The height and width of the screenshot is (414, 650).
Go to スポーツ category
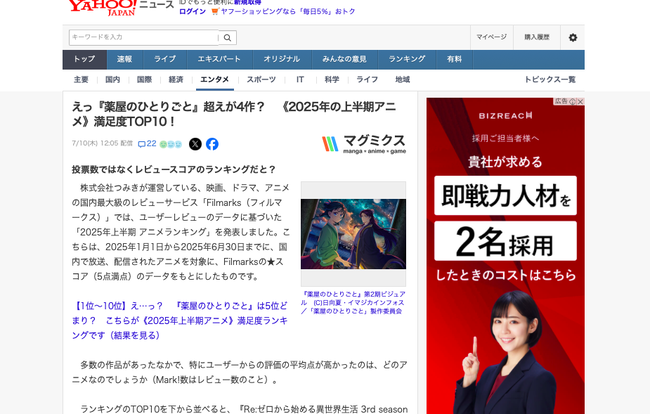pyautogui.click(x=261, y=80)
